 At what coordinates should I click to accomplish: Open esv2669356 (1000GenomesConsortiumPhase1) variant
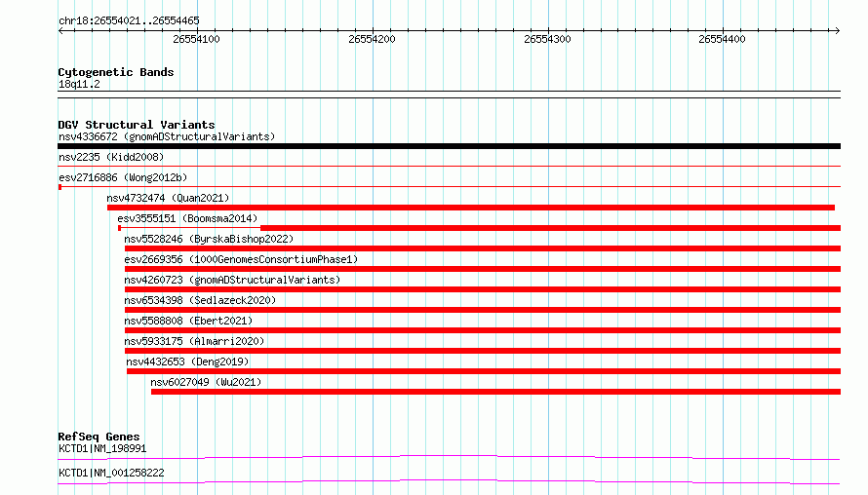coord(241,259)
